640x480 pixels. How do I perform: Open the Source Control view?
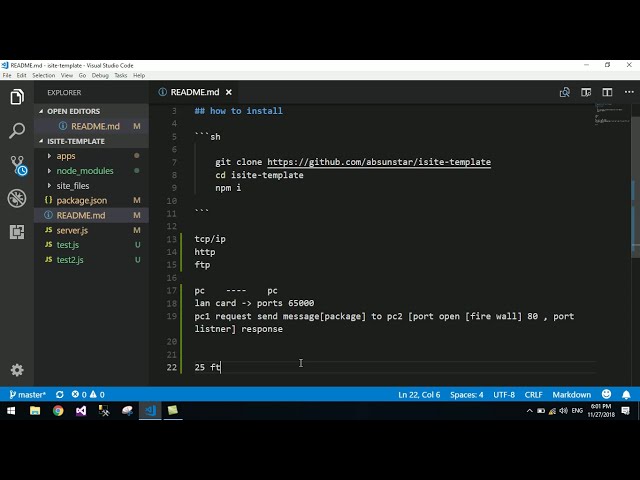click(18, 165)
